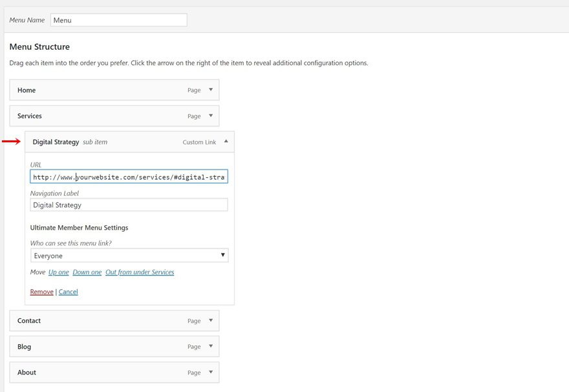This screenshot has height=392, width=569.
Task: Select Everyone in the visibility dropdown
Action: pos(97,255)
